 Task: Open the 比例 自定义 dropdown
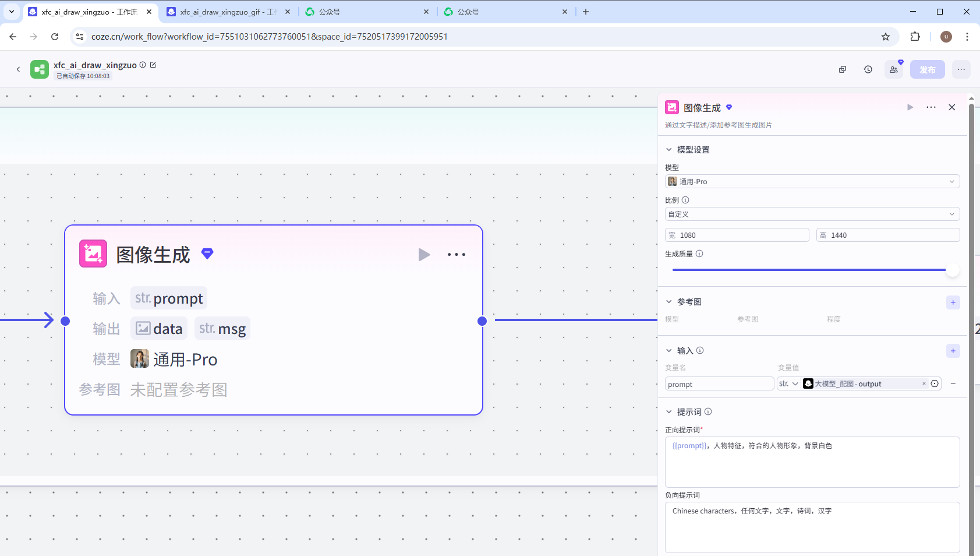pyautogui.click(x=812, y=214)
